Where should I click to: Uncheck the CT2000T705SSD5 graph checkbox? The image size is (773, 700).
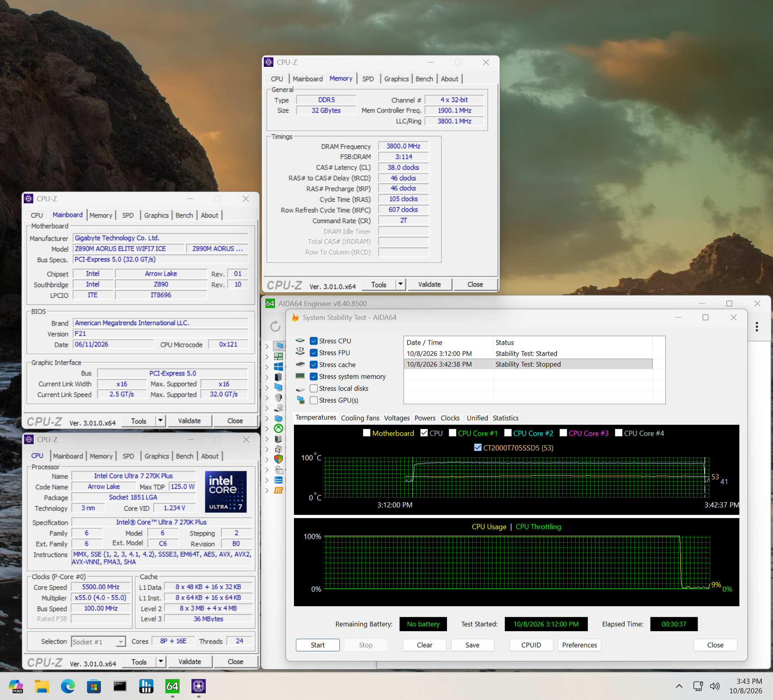(478, 448)
